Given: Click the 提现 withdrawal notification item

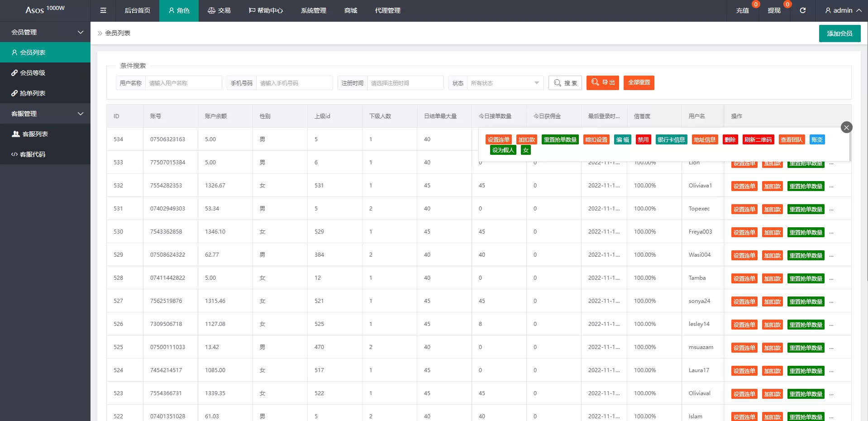Looking at the screenshot, I should [774, 10].
